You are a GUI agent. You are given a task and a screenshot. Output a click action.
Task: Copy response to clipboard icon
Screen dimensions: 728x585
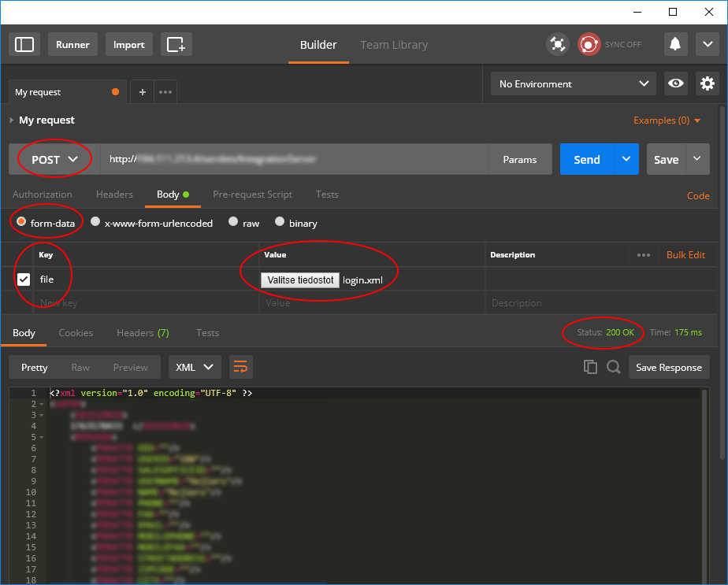[x=590, y=367]
